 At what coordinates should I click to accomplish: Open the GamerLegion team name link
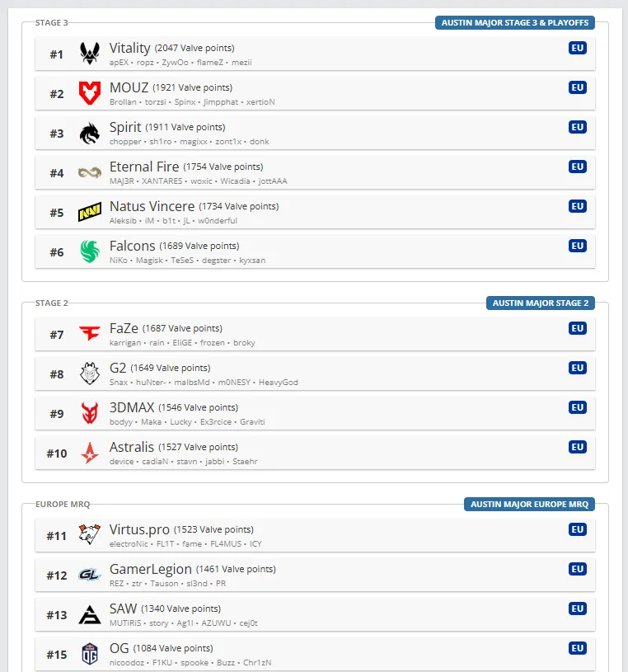point(151,569)
